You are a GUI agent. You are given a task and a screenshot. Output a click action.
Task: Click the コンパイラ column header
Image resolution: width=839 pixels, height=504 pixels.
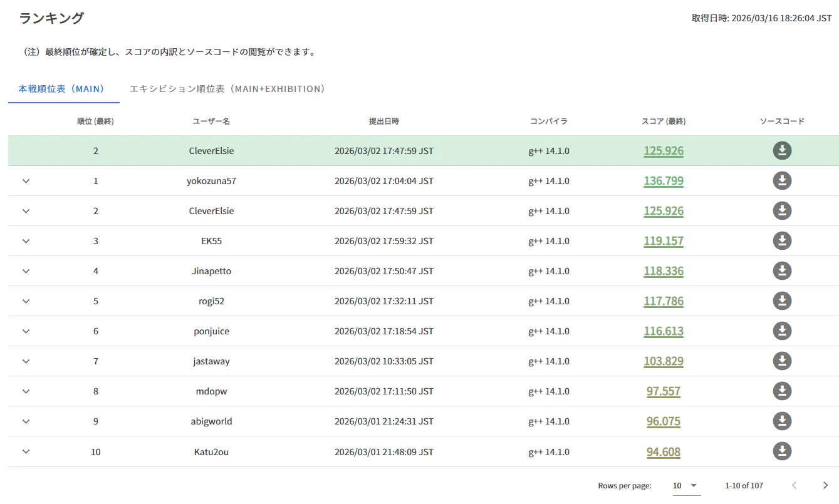[549, 121]
